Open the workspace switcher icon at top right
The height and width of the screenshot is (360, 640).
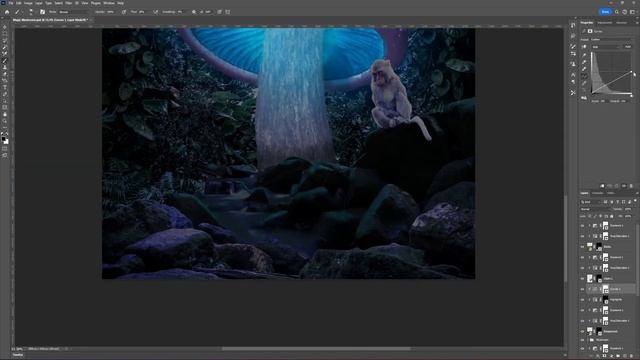click(x=633, y=12)
